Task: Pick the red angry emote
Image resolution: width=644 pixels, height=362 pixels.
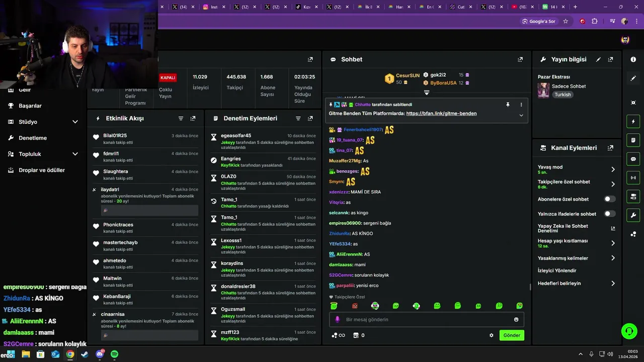Action: [x=355, y=306]
